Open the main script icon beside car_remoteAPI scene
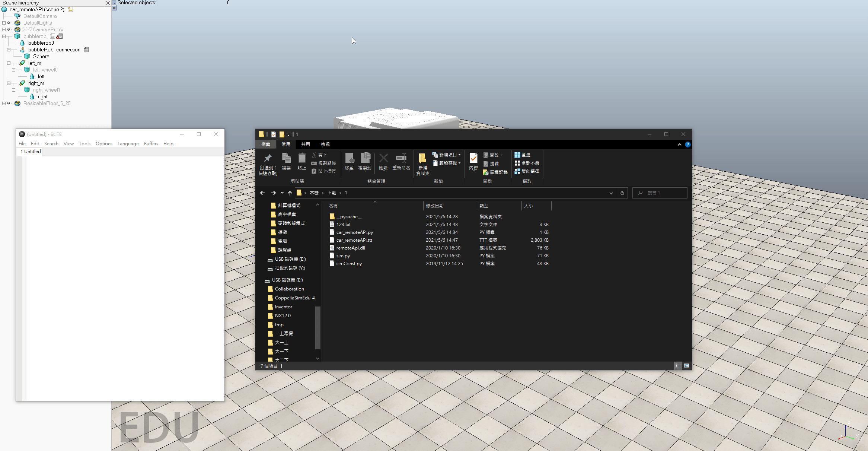This screenshot has height=451, width=868. coord(70,9)
